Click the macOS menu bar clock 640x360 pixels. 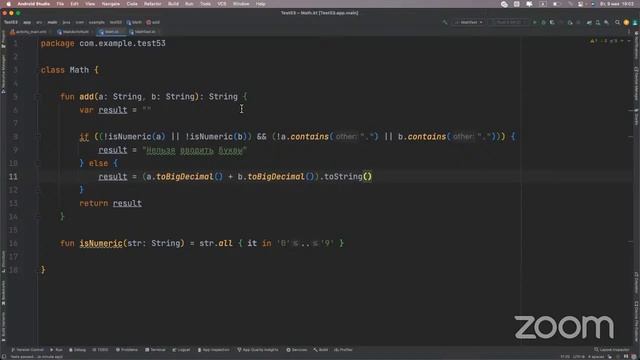click(617, 4)
